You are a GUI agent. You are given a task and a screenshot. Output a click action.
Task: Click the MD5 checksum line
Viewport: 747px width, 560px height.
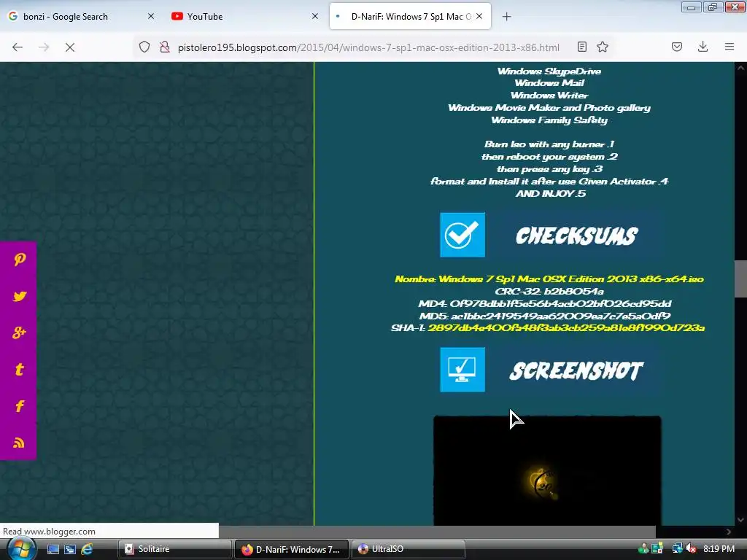tap(544, 316)
